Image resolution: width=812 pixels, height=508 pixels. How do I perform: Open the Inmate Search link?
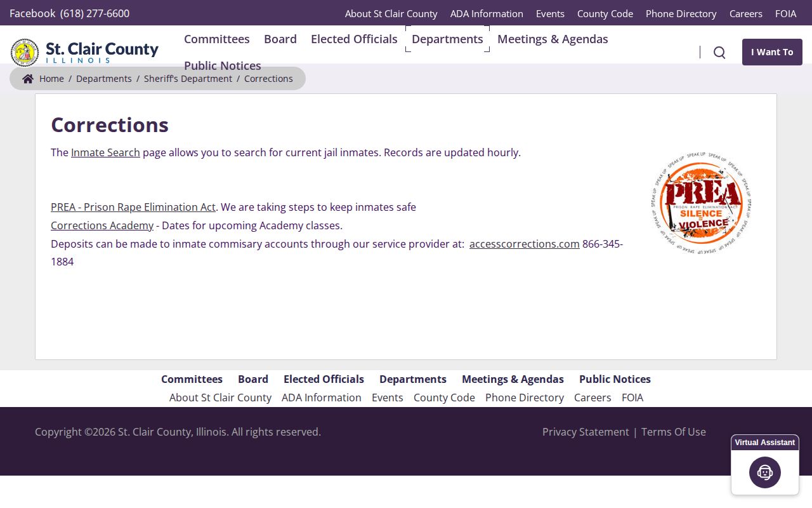point(105,152)
